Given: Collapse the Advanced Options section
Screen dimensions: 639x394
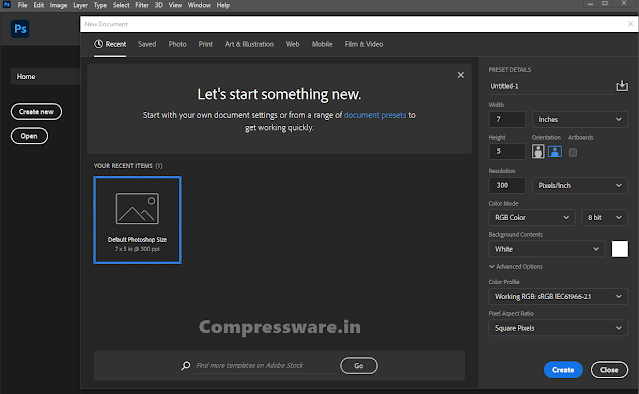Looking at the screenshot, I should click(x=516, y=266).
